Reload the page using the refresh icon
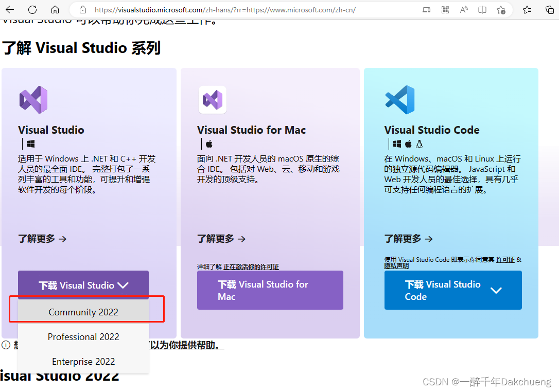 (32, 9)
